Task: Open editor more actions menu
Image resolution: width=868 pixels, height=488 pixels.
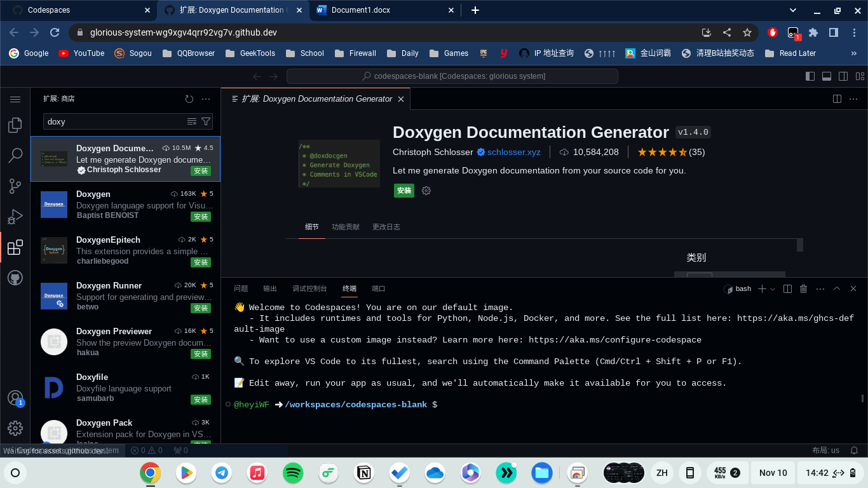Action: [854, 99]
